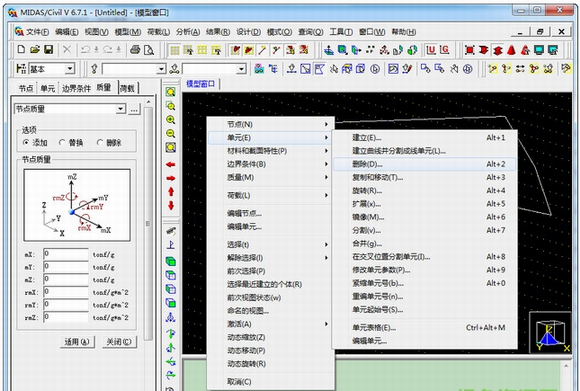The width and height of the screenshot is (580, 391).
Task: Click the left panel vertical scrollbar
Action: [148, 223]
